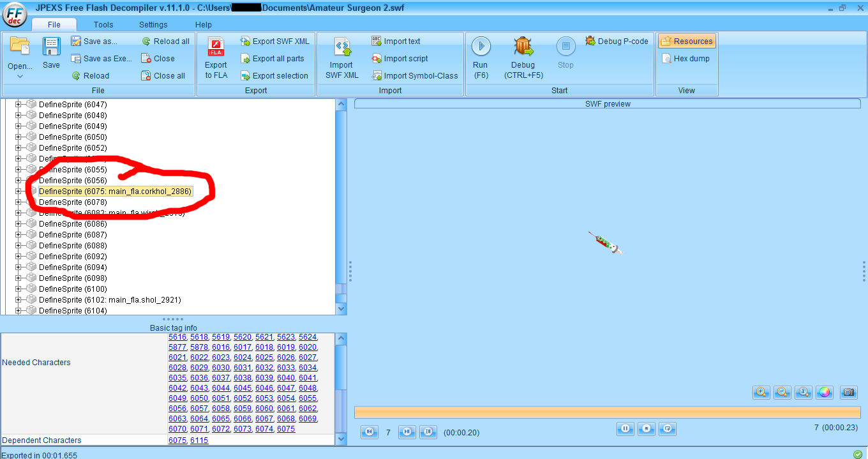Zoom in on SWF preview
Viewport: 868px width, 459px height.
(x=761, y=392)
